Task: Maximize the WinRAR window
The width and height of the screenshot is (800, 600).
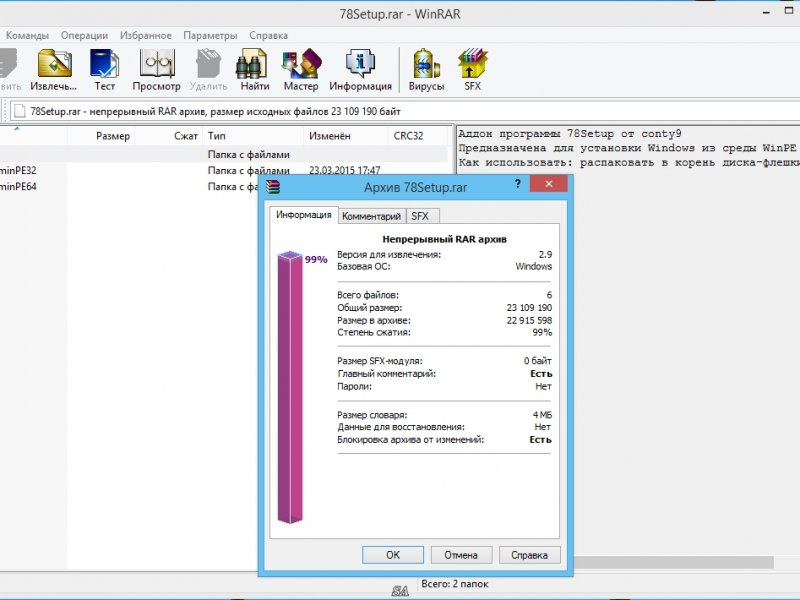Action: pyautogui.click(x=789, y=11)
